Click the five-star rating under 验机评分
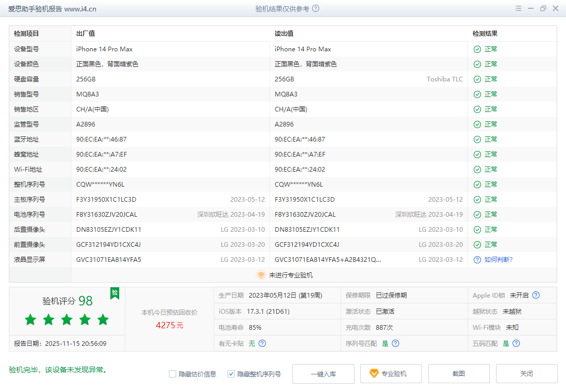566x392 pixels. [x=67, y=320]
